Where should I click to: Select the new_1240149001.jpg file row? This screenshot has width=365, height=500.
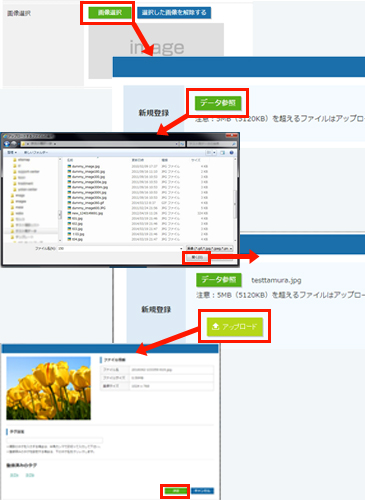pos(138,213)
